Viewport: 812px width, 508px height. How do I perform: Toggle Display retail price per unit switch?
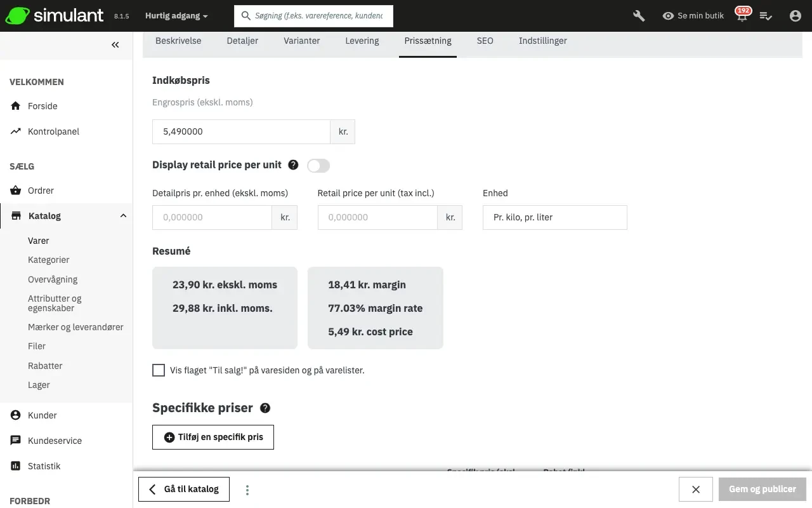(x=318, y=166)
